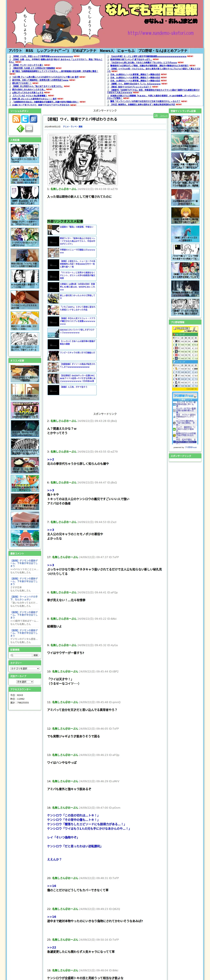Open the RSS menu item
Image resolution: width=210 pixels, height=980 pixels.
tap(29, 51)
